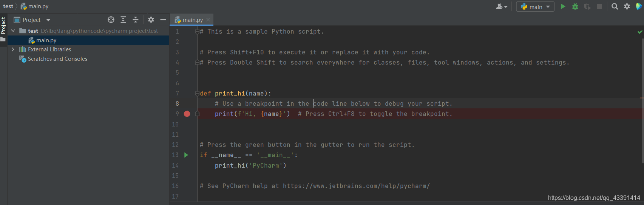Collapse the test project root folder

(13, 31)
